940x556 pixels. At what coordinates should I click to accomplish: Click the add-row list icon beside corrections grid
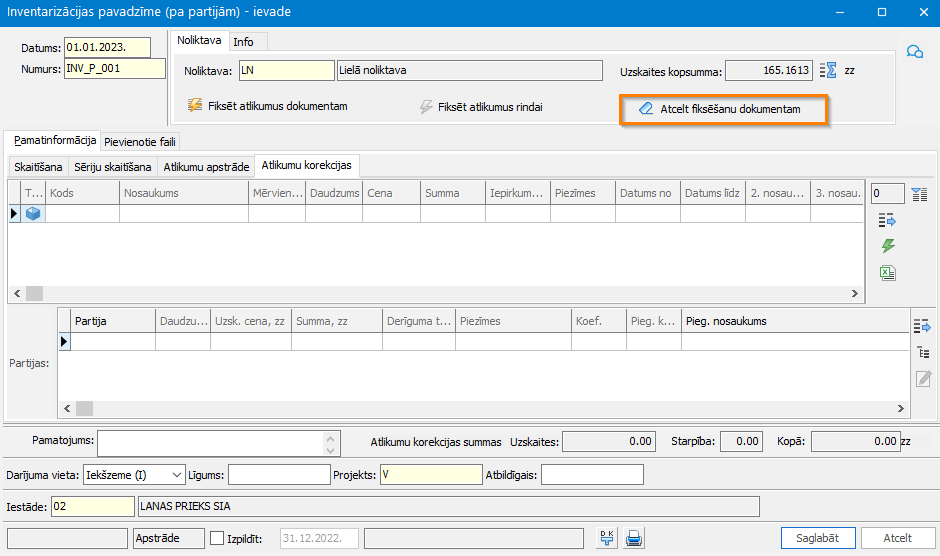tap(887, 220)
